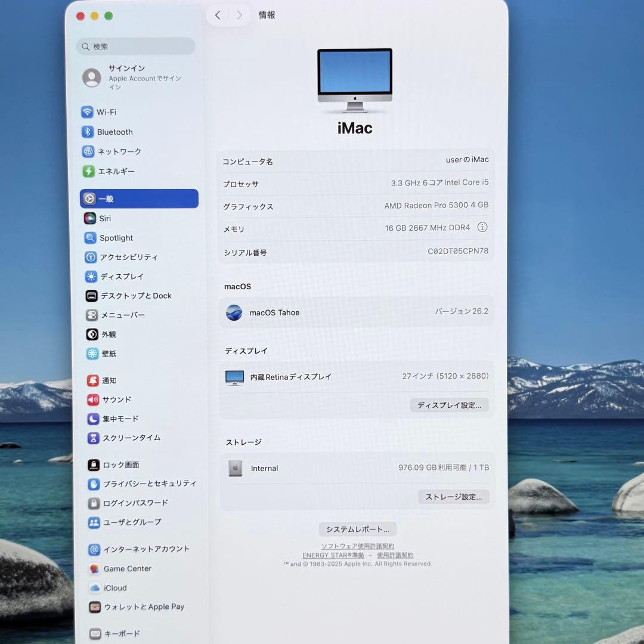644x644 pixels.
Task: Open 使用許諾契約 link beside ENERGY STAR
Action: [x=395, y=555]
